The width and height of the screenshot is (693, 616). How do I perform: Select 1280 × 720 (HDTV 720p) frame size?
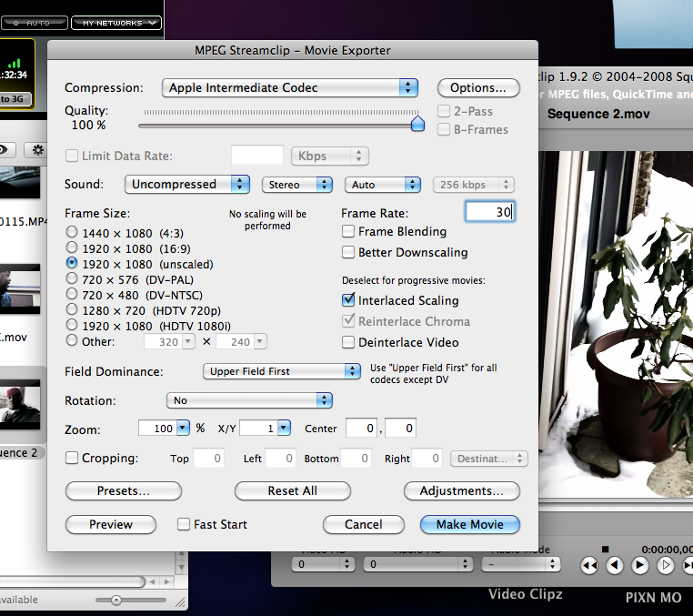click(72, 309)
